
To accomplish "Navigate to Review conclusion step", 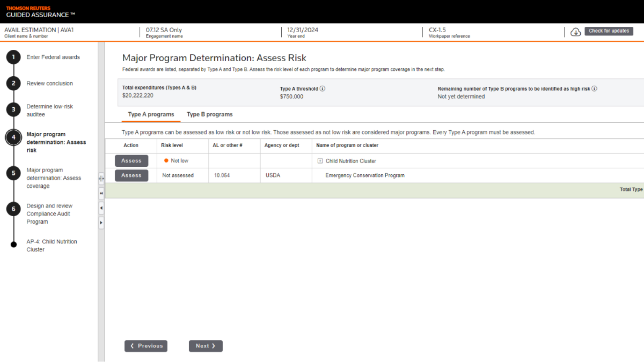I will click(x=49, y=83).
